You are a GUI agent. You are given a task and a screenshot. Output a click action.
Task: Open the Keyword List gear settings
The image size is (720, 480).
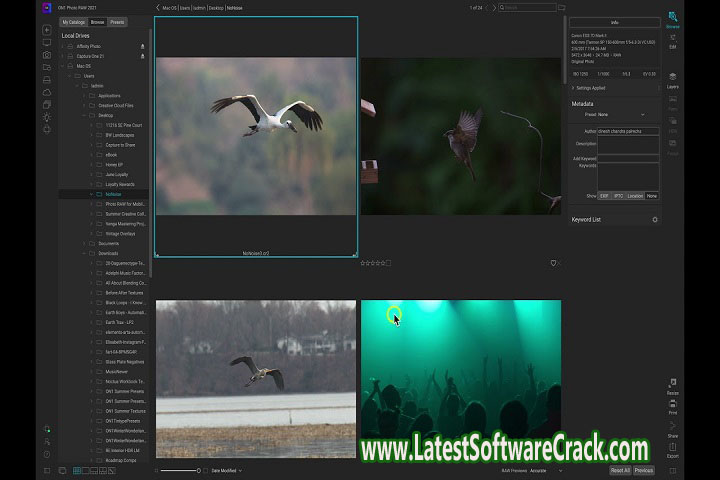(655, 220)
